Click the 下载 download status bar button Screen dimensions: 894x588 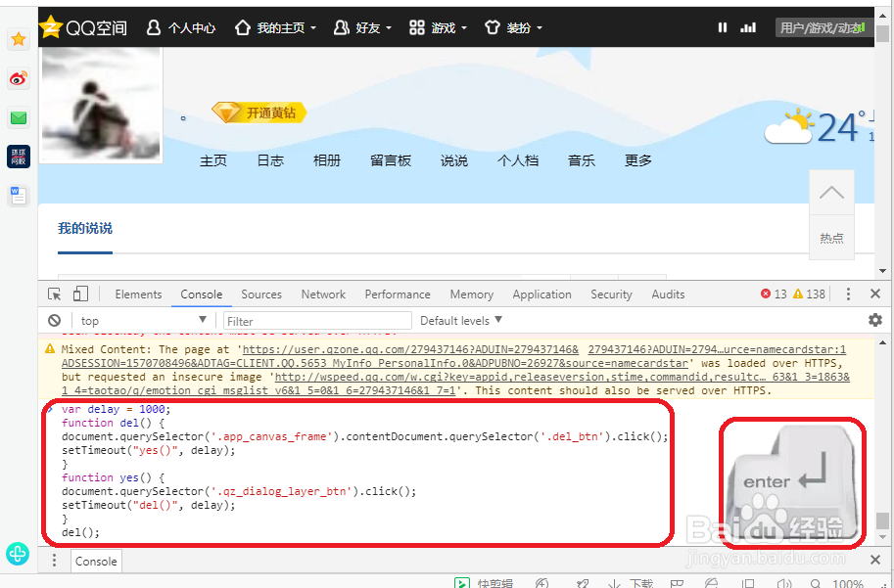pos(631,583)
